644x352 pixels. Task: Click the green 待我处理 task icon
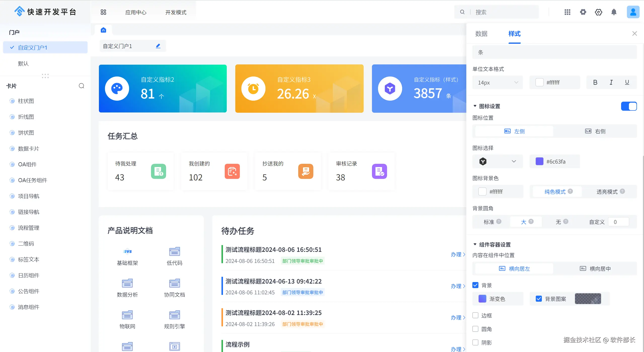pos(158,171)
